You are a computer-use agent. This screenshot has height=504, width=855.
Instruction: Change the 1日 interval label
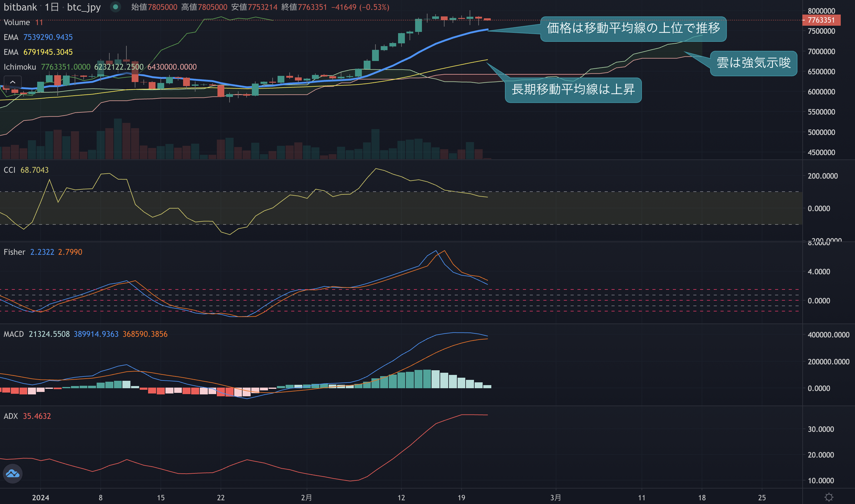52,7
